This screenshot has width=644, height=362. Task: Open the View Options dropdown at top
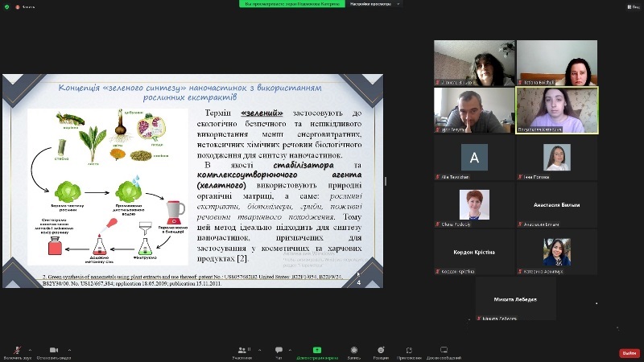374,4
